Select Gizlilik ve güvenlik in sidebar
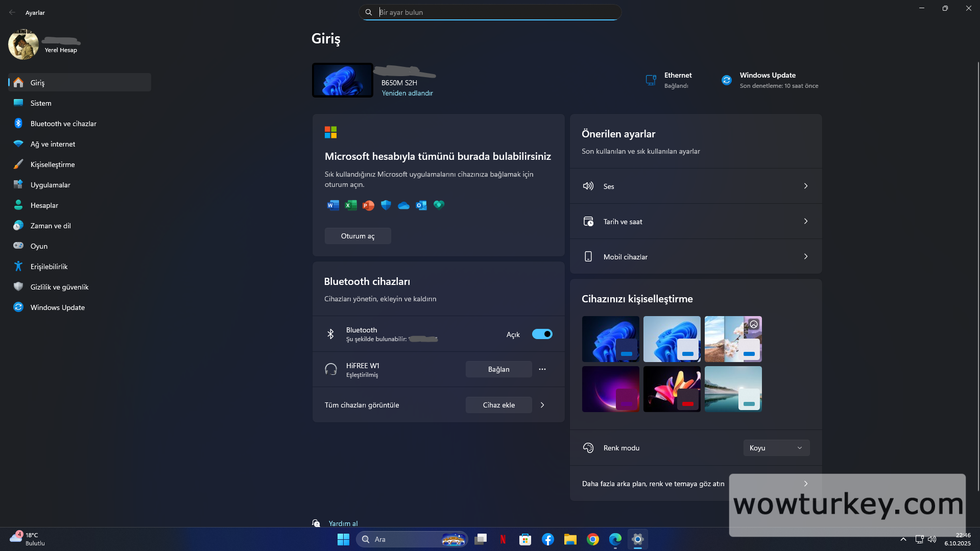980x551 pixels. pos(59,287)
